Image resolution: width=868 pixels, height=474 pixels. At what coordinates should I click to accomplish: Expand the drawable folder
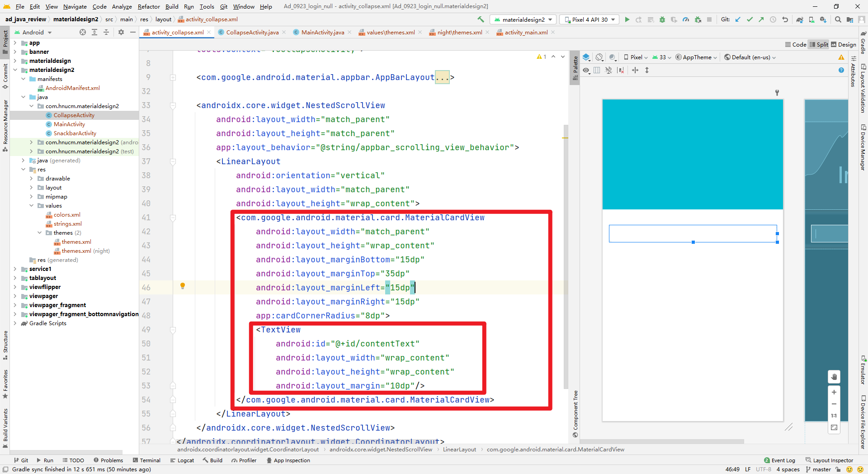(x=31, y=179)
